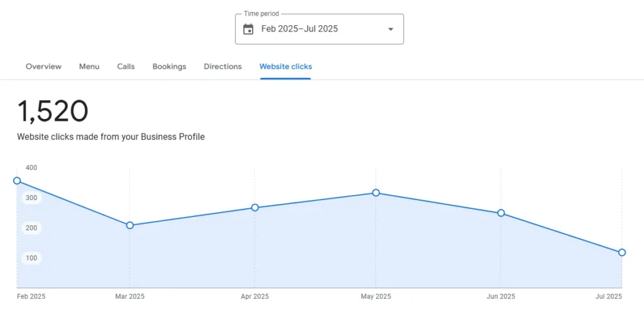This screenshot has height=319, width=644.
Task: Go to the Calls tab
Action: tap(126, 67)
